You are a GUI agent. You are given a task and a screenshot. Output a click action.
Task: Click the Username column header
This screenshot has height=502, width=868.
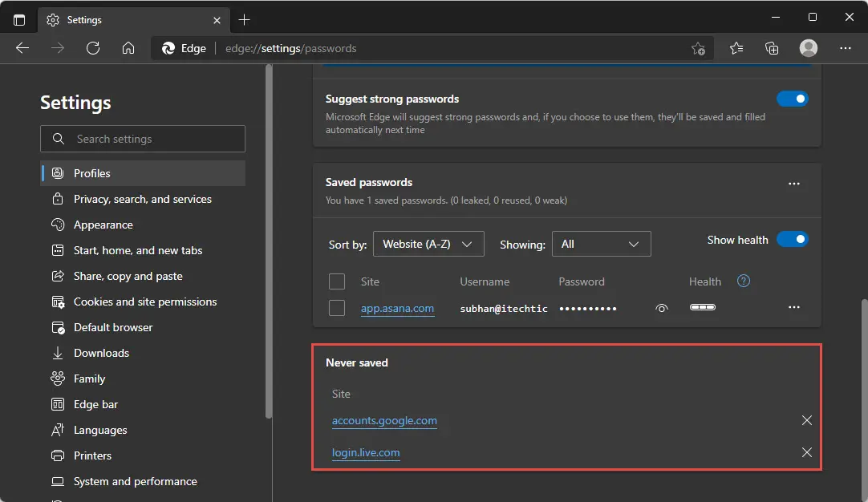coord(485,281)
